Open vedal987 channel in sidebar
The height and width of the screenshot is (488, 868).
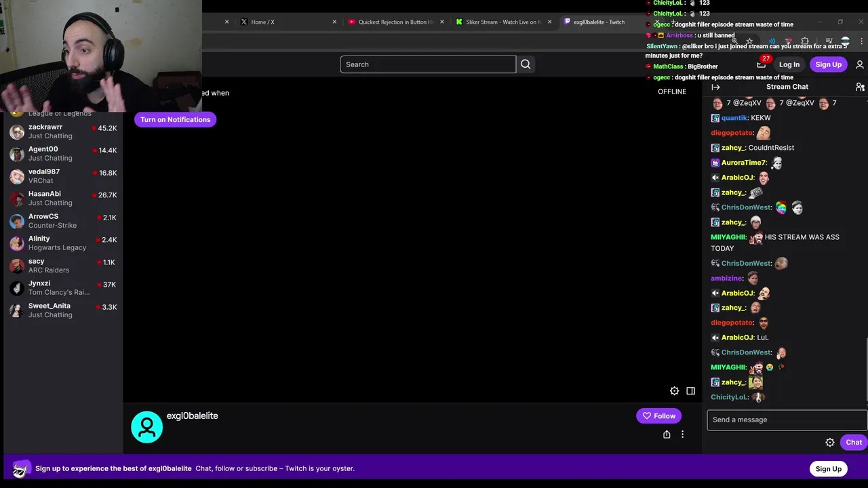tap(62, 176)
